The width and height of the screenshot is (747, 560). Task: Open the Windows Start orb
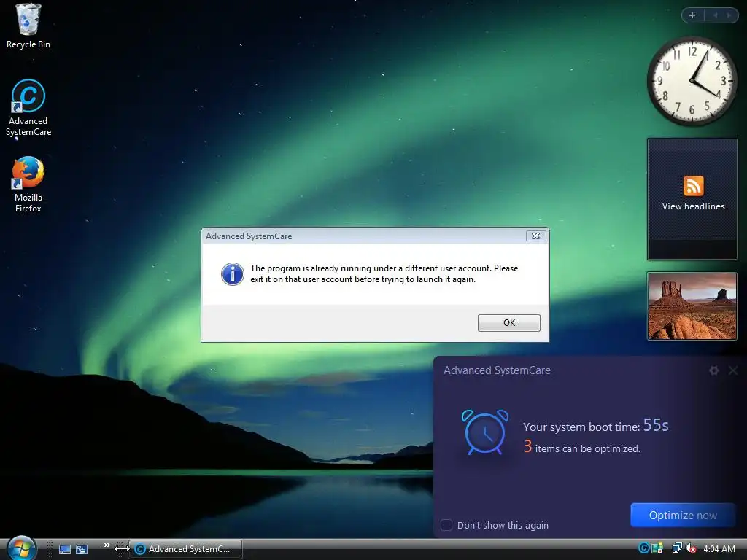(21, 548)
